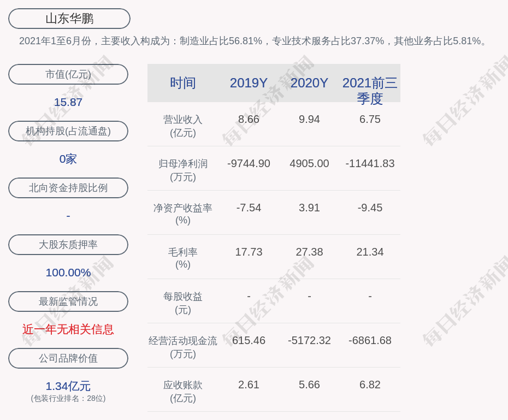
Task: Click the 市值(亿元) label pill
Action: tap(68, 74)
